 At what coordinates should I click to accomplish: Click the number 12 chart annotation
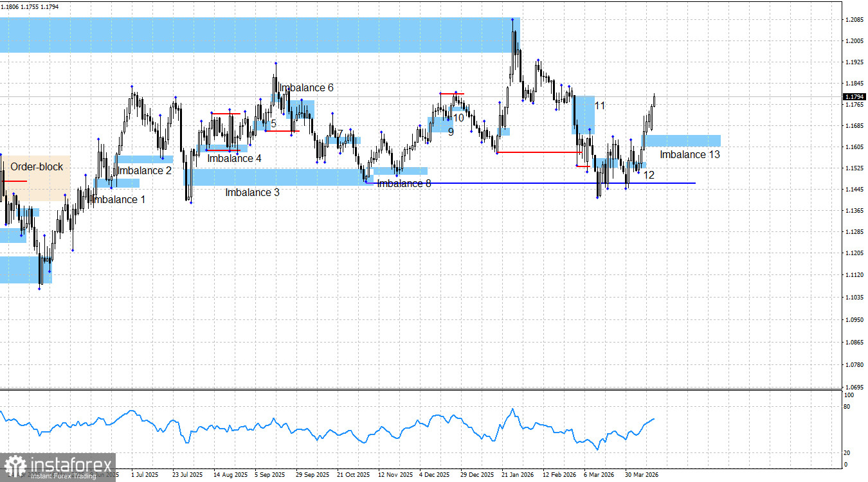648,174
